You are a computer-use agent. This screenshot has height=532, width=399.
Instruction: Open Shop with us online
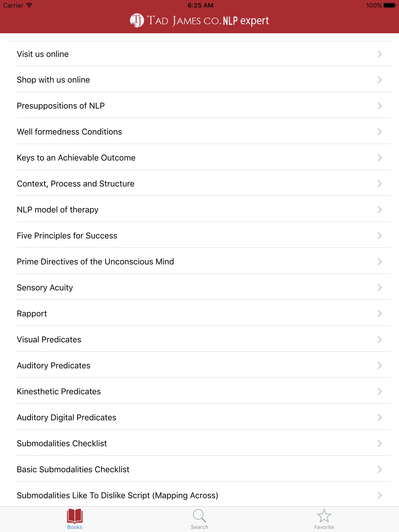pos(54,80)
